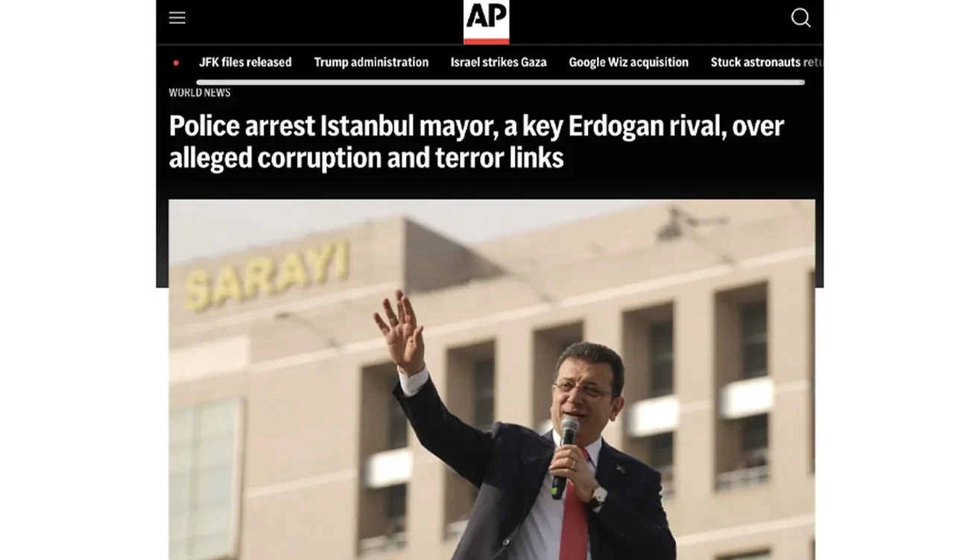
Task: Open the JFK files released topic
Action: [x=245, y=63]
